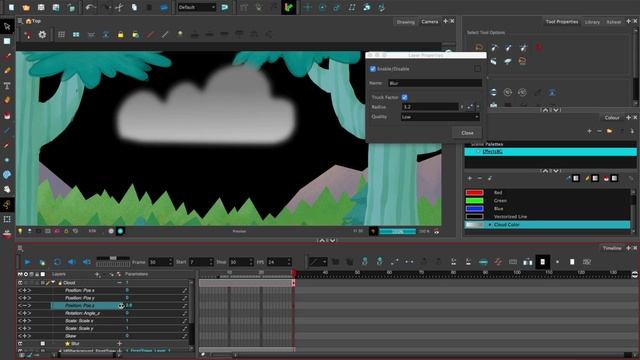640x360 pixels.
Task: Click the Save icon in top toolbar
Action: point(41,7)
